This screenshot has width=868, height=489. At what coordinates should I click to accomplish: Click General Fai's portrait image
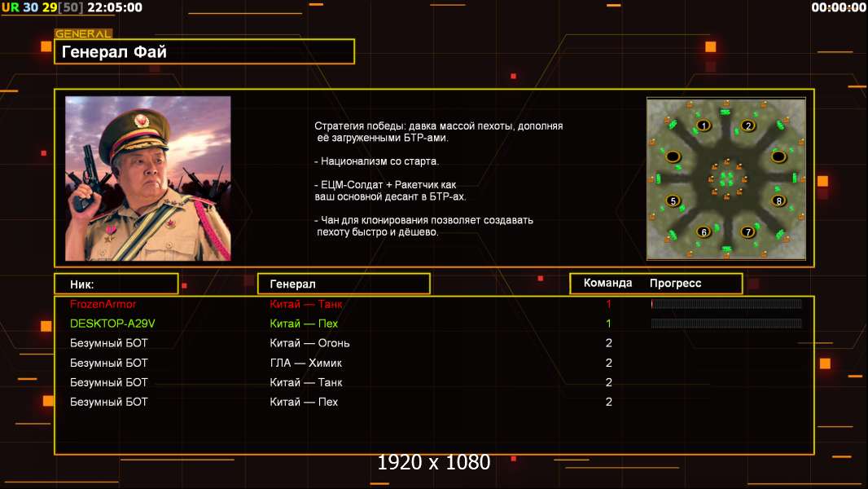tap(148, 178)
